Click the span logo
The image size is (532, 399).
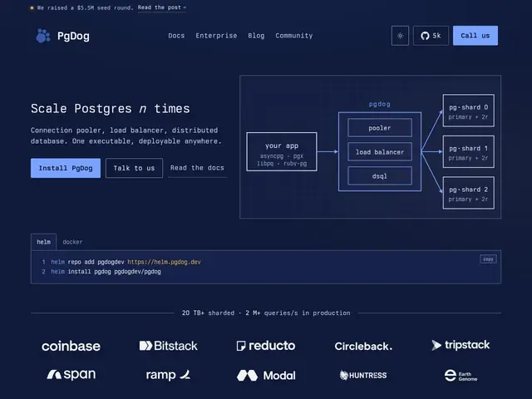[71, 375]
